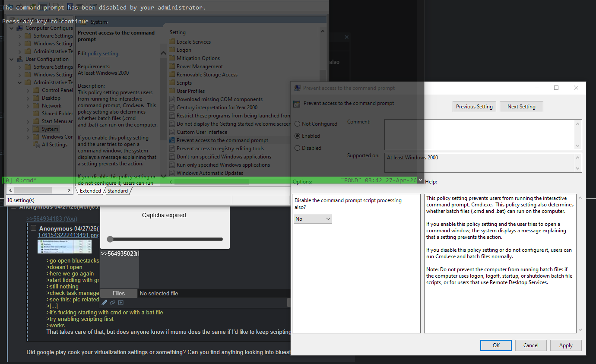Switch to the Standard tab
596x364 pixels.
(x=117, y=190)
